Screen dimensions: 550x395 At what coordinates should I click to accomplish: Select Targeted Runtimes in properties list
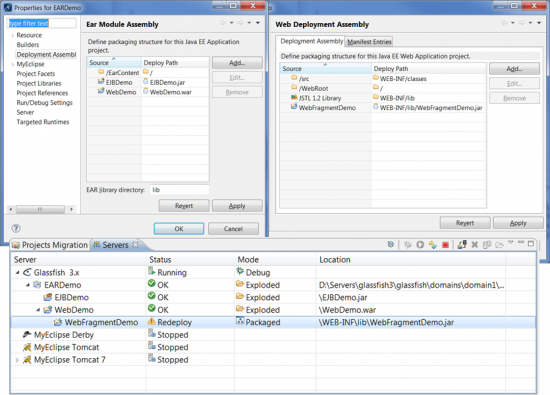pyautogui.click(x=43, y=122)
